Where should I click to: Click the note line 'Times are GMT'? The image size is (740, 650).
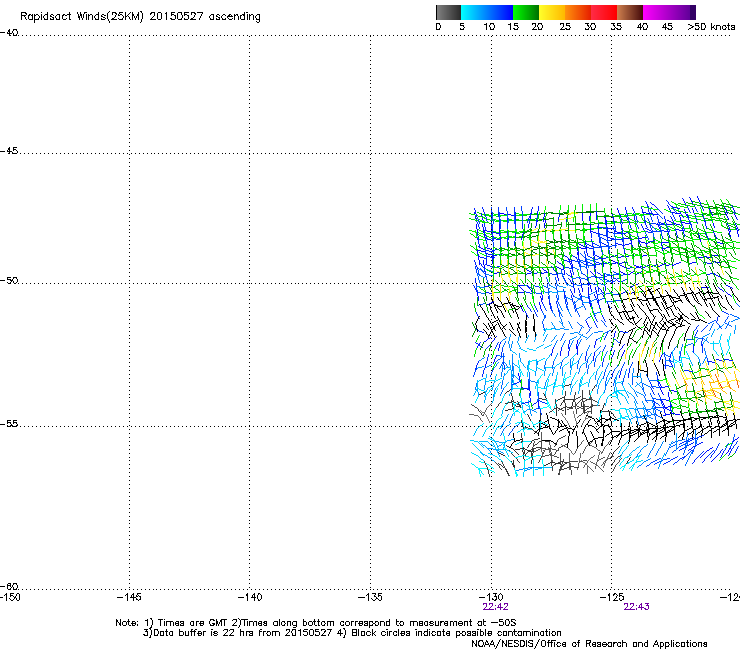point(193,623)
